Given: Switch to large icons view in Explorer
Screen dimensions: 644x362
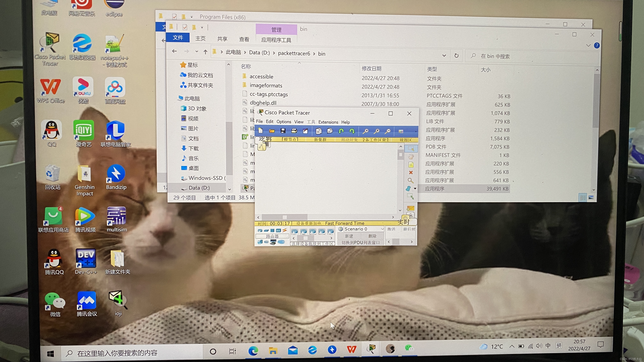Looking at the screenshot, I should [591, 198].
